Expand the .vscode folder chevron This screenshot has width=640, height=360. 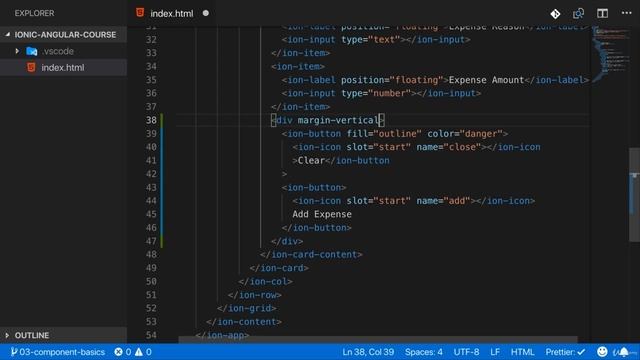pyautogui.click(x=17, y=51)
